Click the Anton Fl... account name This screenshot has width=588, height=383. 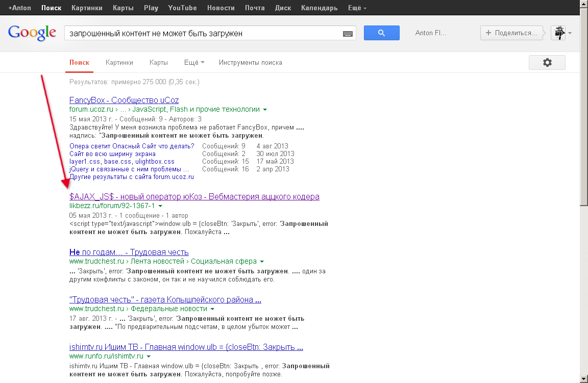[x=431, y=33]
